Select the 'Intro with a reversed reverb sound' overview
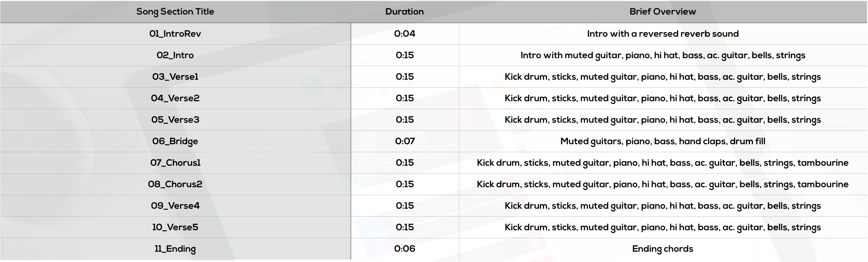 pos(663,34)
